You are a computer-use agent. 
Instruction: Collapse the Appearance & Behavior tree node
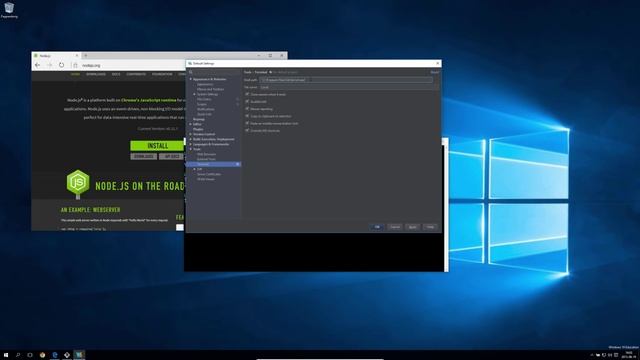click(x=191, y=79)
